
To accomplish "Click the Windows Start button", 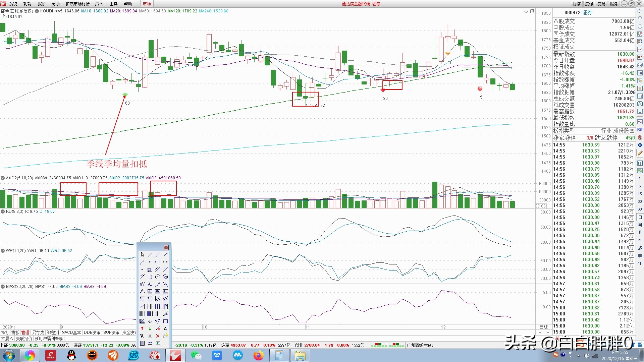I will coord(9,355).
